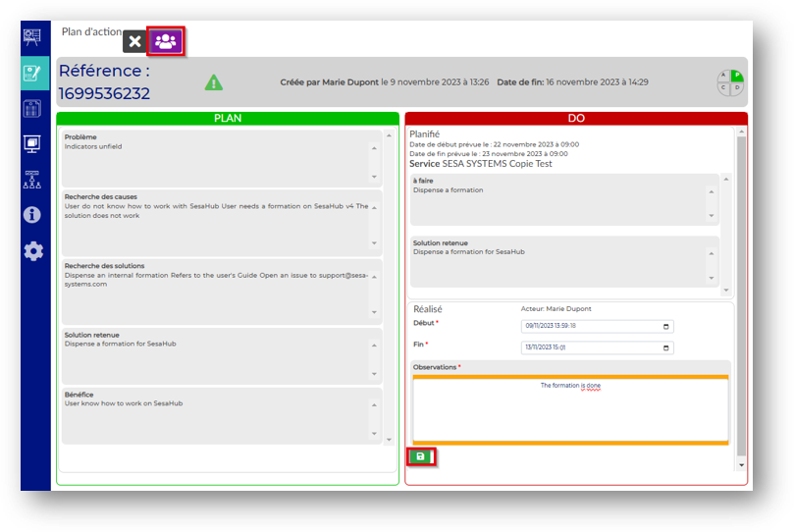Click the presentation screen sidebar icon
Viewport: 794px width, 532px height.
click(x=33, y=144)
